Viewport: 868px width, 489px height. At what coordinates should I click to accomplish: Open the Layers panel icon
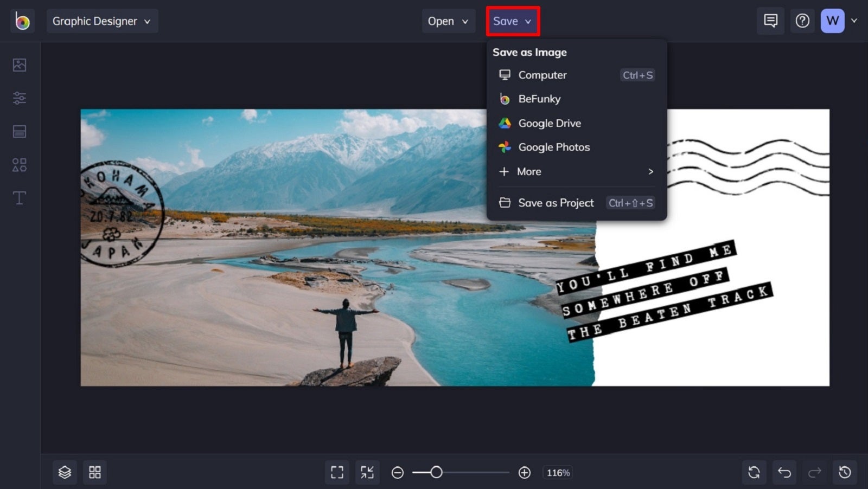[65, 472]
